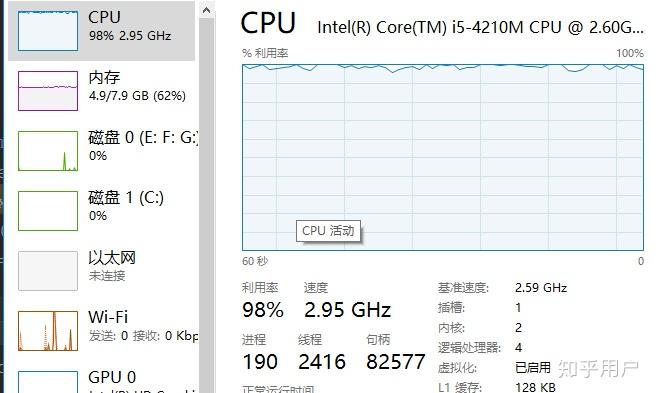Select the 以太网 未连接 entry
The height and width of the screenshot is (393, 658).
(112, 265)
